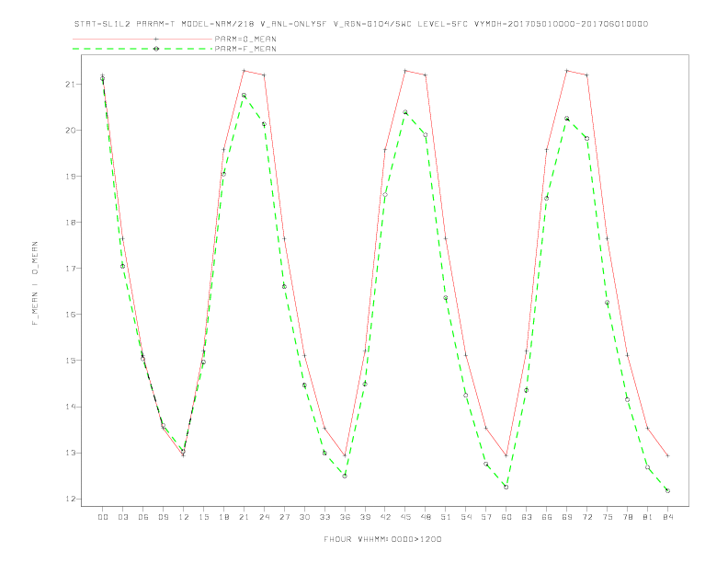The image size is (728, 563).
Task: Click the PARM=O_MEAN legend label
Action: click(245, 39)
